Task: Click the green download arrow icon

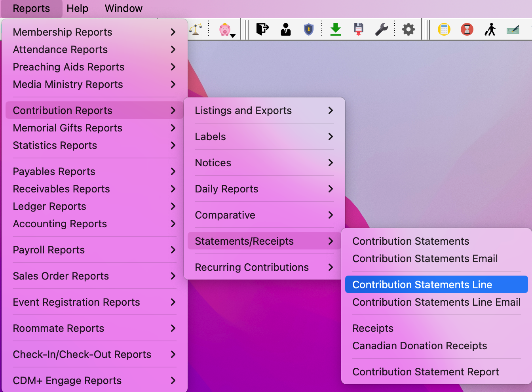Action: point(336,29)
